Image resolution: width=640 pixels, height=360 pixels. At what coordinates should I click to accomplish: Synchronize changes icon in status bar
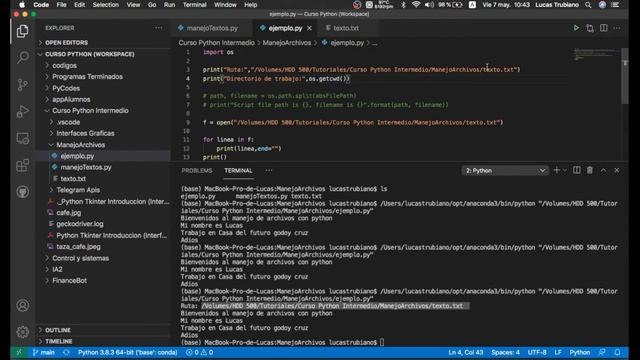pyautogui.click(x=67, y=352)
